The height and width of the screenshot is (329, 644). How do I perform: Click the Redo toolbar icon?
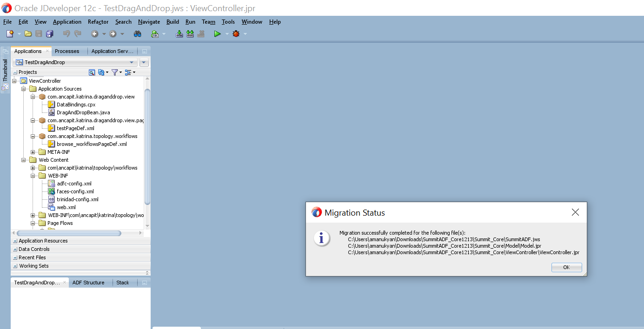(78, 33)
